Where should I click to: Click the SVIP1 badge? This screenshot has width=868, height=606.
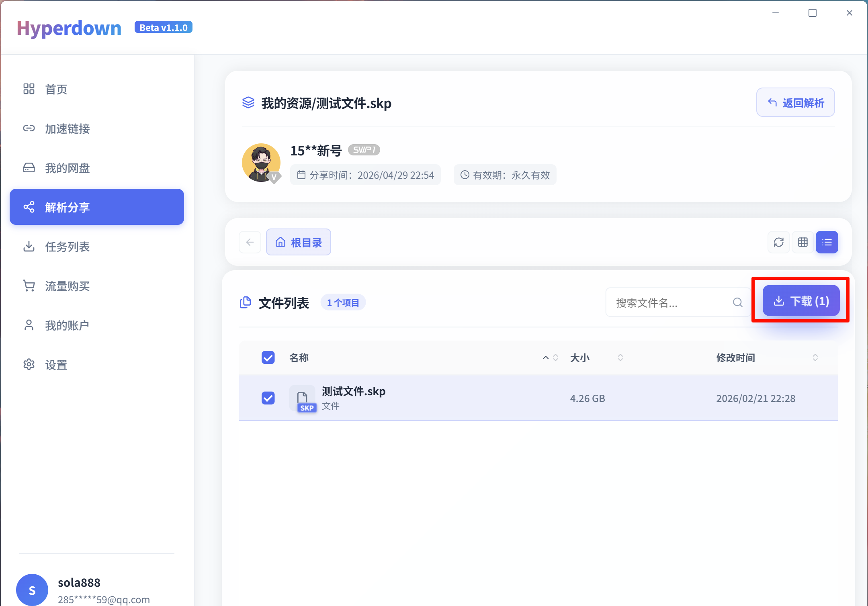[x=364, y=150]
